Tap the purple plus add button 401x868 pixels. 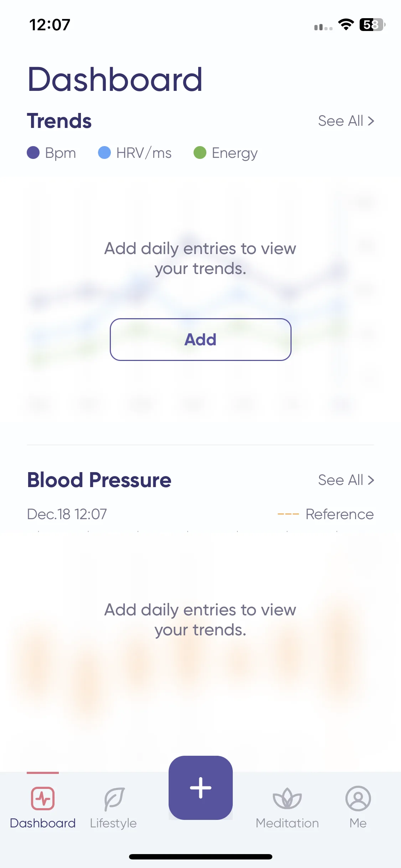point(201,787)
